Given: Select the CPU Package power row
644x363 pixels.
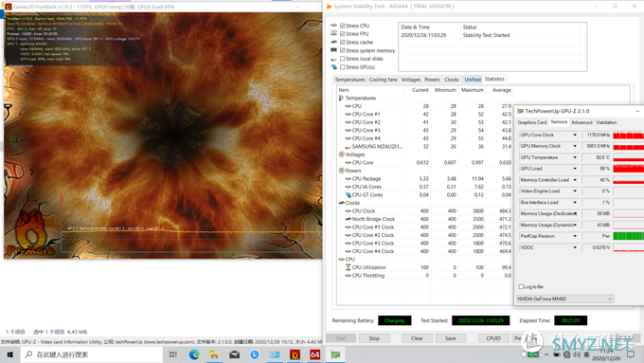Looking at the screenshot, I should pyautogui.click(x=425, y=178).
